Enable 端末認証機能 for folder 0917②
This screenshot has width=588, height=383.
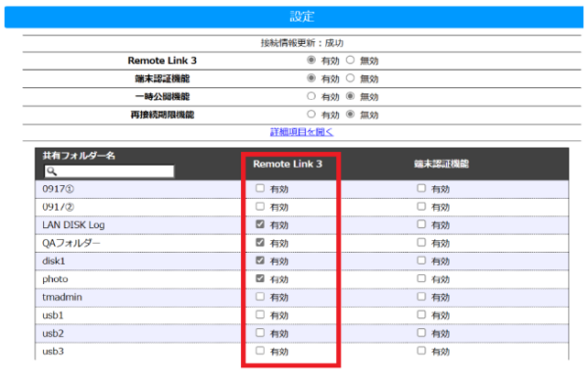point(421,206)
